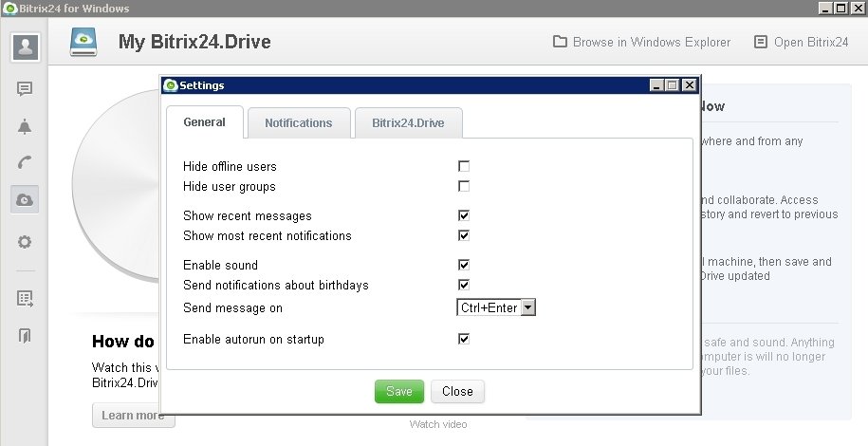Maximize the Settings dialog

pyautogui.click(x=672, y=85)
